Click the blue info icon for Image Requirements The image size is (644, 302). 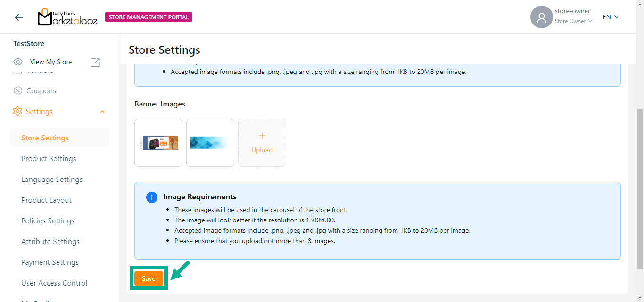[151, 197]
